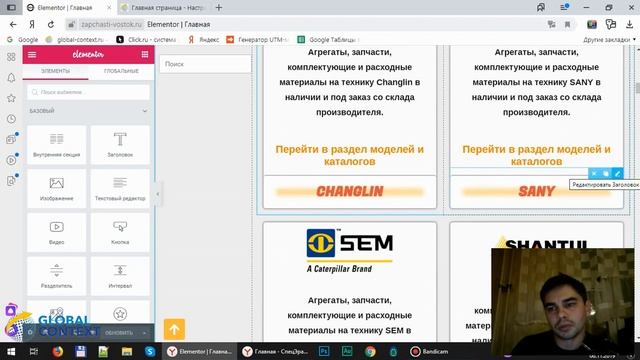640x360 pixels.
Task: Select the Разделитель divider widget
Action: pyautogui.click(x=56, y=276)
